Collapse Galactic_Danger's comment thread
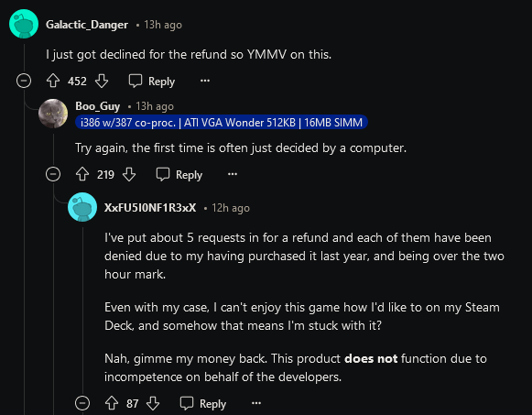This screenshot has height=415, width=532. [24, 82]
